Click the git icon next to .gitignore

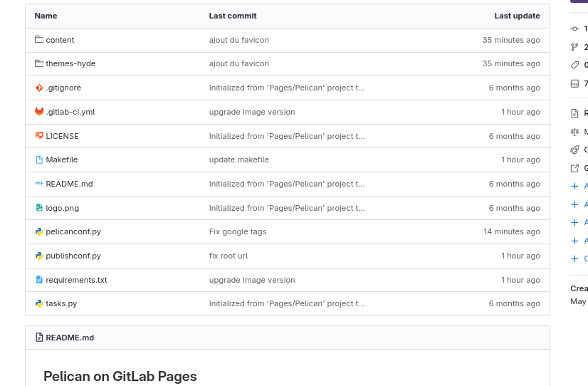point(39,88)
